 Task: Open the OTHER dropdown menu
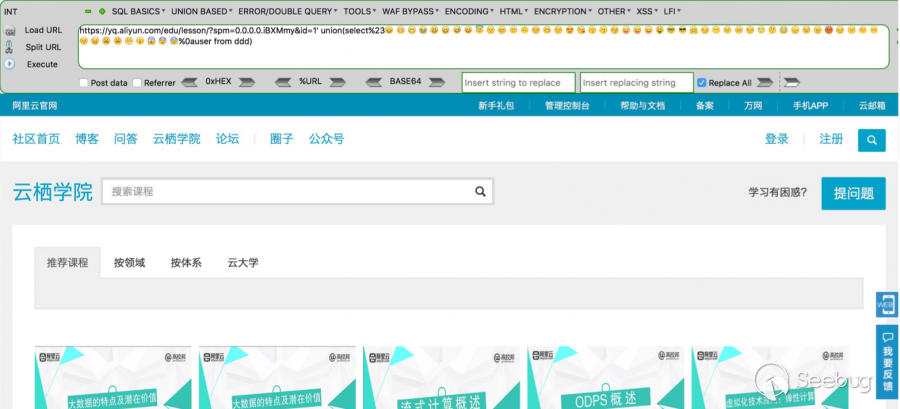pyautogui.click(x=615, y=11)
